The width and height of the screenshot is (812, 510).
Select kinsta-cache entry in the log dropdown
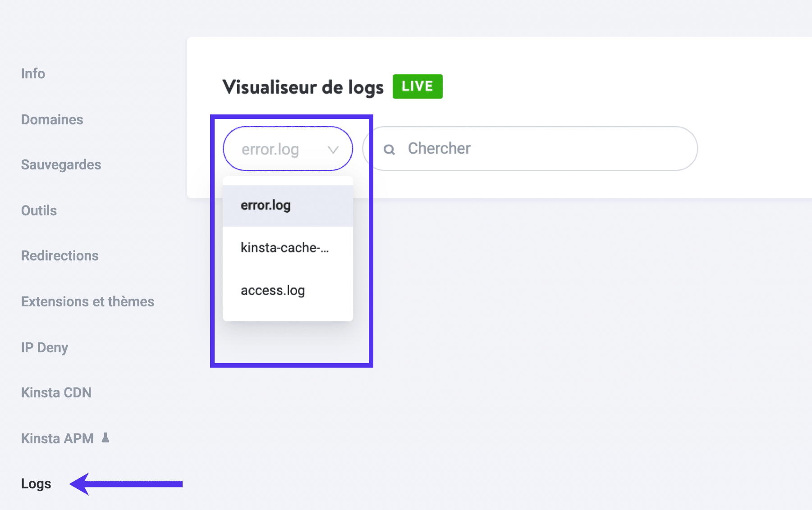(285, 247)
